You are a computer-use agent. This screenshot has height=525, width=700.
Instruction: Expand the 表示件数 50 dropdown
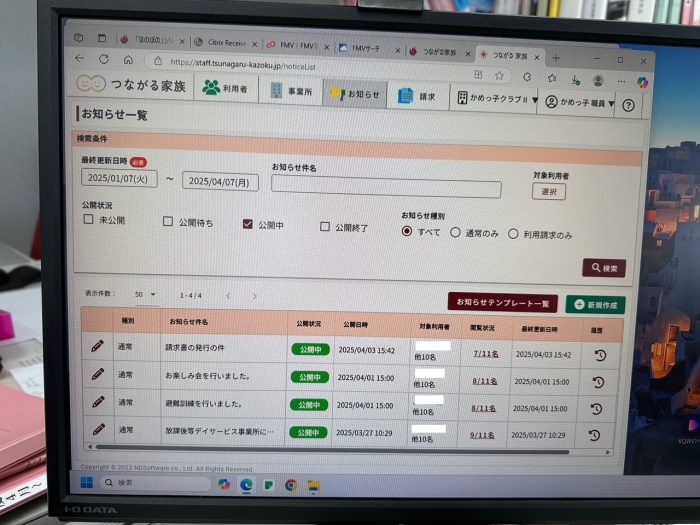146,295
